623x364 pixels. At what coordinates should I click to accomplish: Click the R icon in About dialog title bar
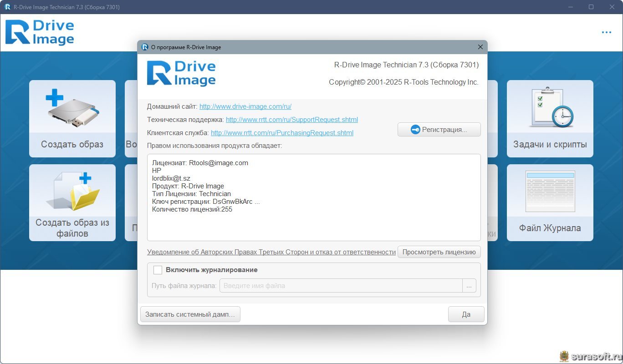pyautogui.click(x=145, y=47)
